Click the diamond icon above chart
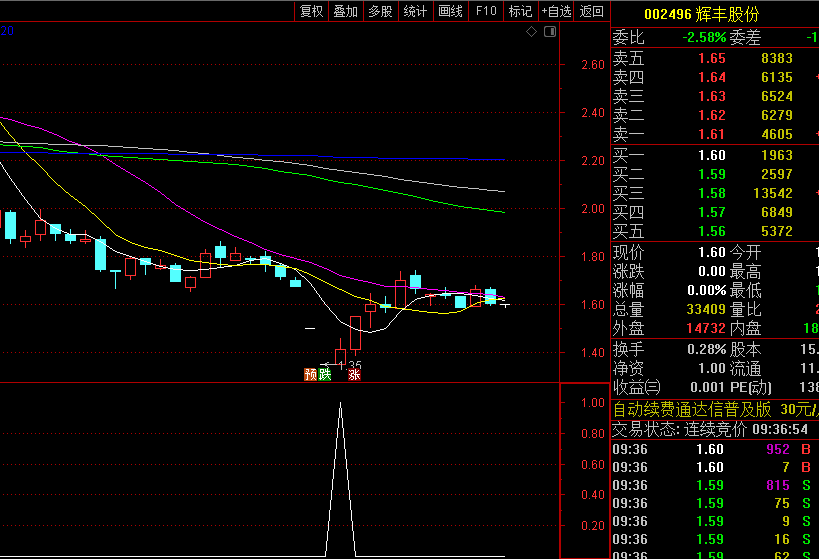 pyautogui.click(x=531, y=32)
